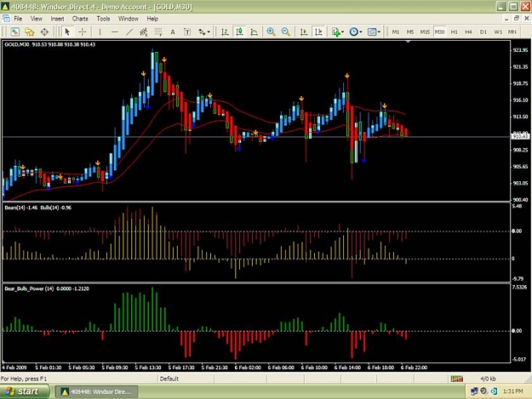
Task: Toggle chart shift from right border
Action: 318,31
